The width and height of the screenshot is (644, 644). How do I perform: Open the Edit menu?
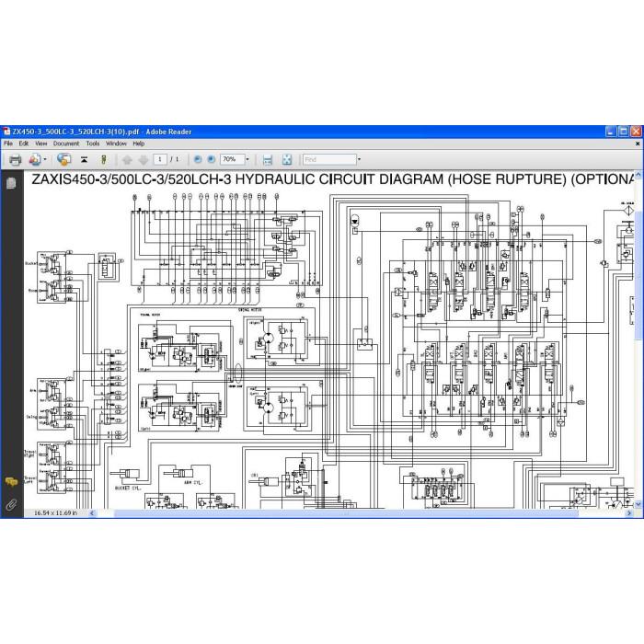pos(24,144)
